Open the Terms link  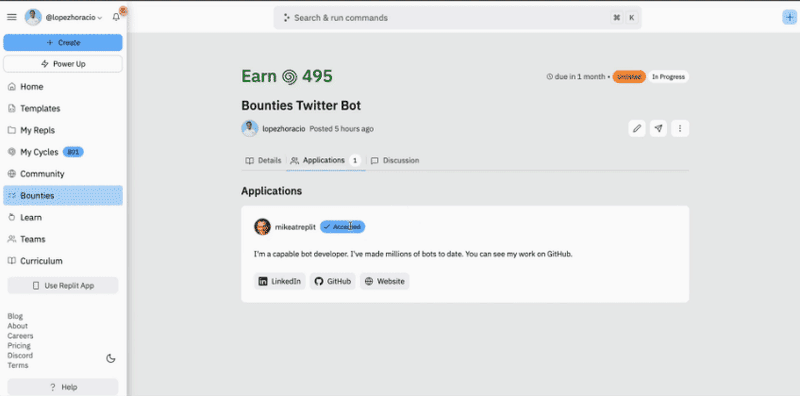coord(18,365)
